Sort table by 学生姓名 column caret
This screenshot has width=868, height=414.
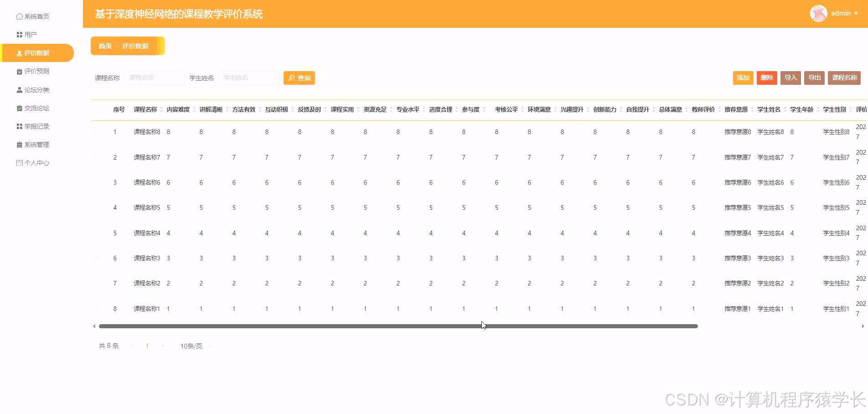[x=785, y=109]
